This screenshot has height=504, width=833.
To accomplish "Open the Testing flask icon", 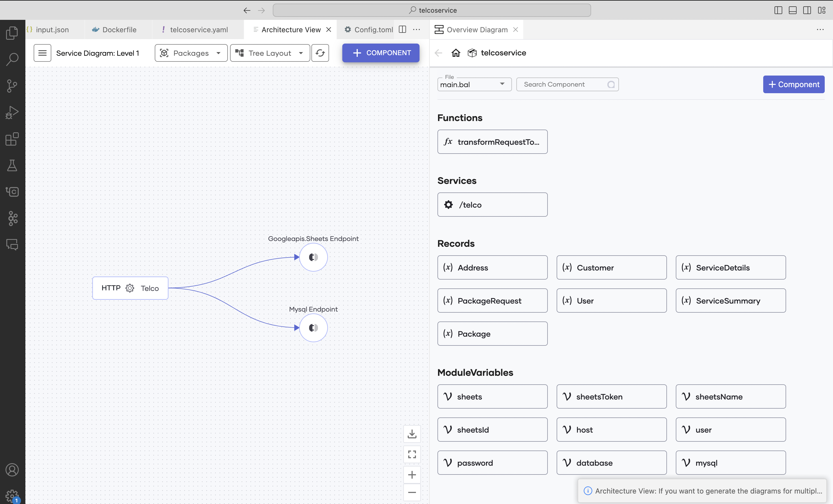I will (12, 165).
